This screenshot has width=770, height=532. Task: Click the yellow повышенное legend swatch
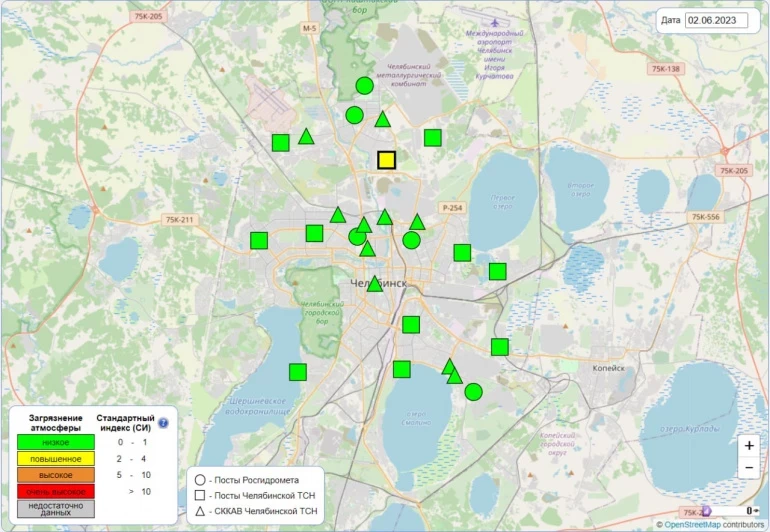click(x=55, y=458)
